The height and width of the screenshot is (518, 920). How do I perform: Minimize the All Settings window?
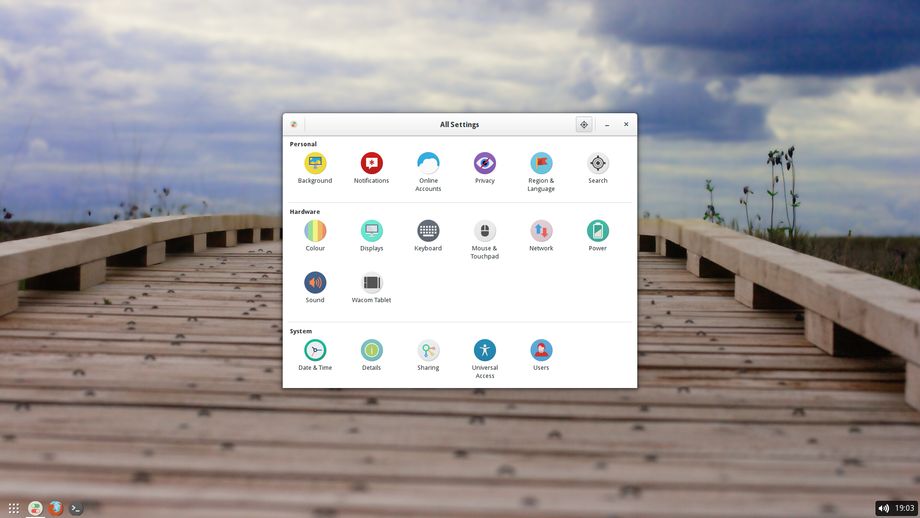click(x=607, y=124)
